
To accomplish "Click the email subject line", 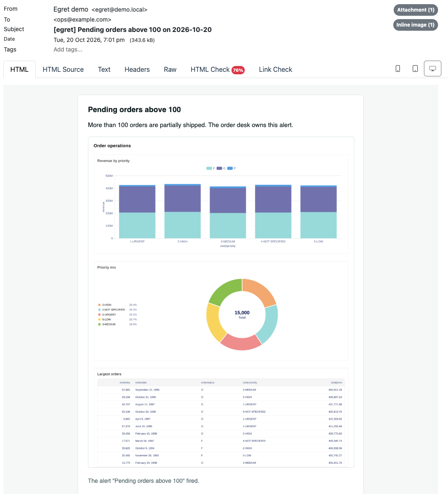I will [x=133, y=29].
